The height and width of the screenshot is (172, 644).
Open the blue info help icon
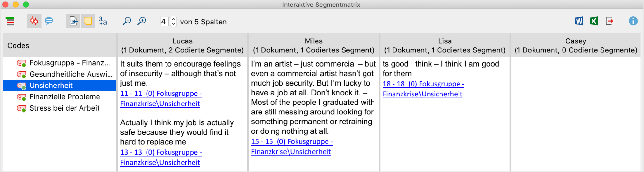[633, 21]
